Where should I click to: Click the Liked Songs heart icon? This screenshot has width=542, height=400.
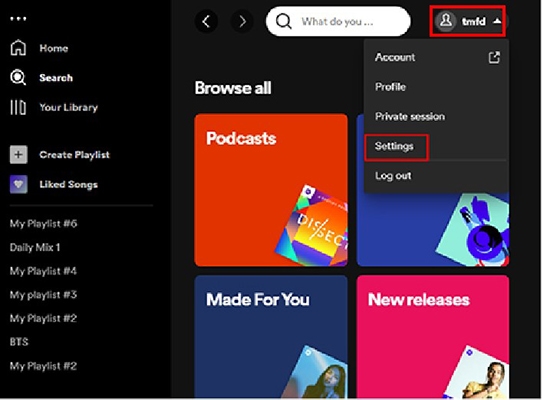pos(18,184)
